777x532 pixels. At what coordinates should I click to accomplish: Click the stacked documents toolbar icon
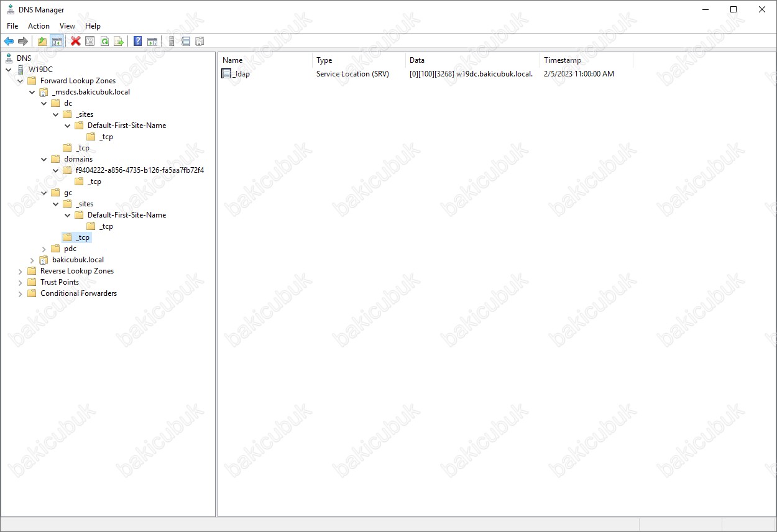[200, 42]
